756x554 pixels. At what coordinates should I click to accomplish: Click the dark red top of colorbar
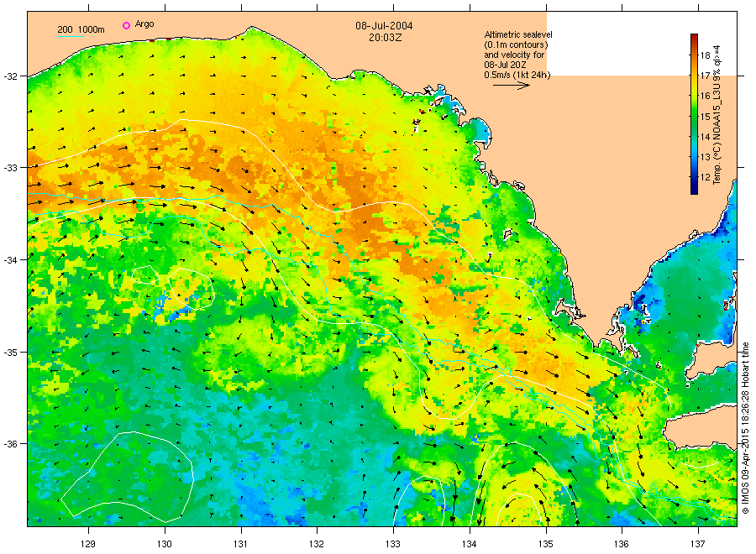(694, 38)
